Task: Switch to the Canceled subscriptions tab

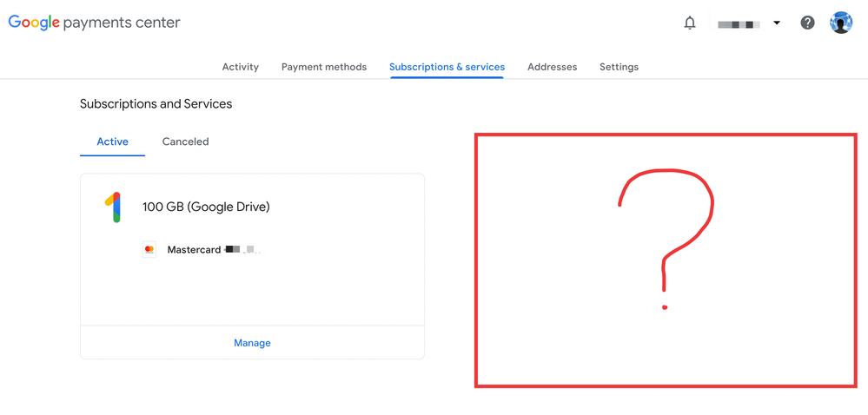Action: (185, 142)
